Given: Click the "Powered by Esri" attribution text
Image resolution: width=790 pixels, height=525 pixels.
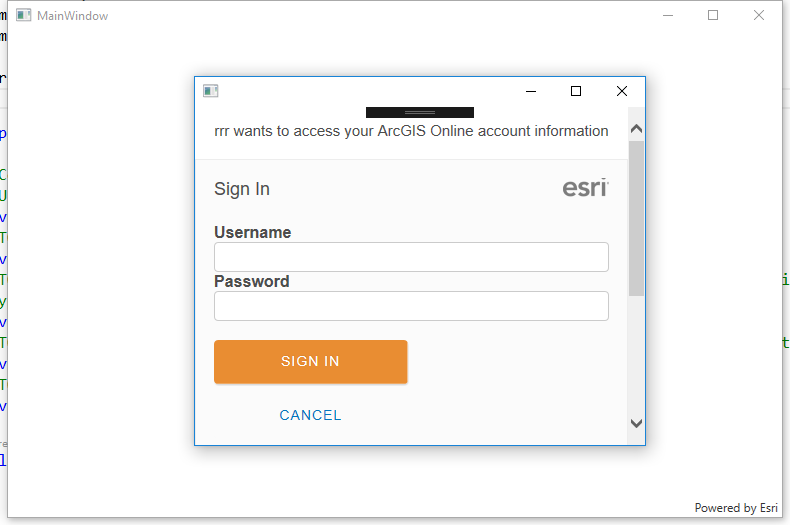Looking at the screenshot, I should (736, 508).
